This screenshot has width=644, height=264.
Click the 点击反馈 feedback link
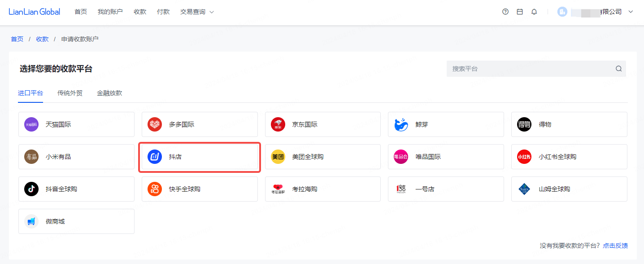(615, 246)
